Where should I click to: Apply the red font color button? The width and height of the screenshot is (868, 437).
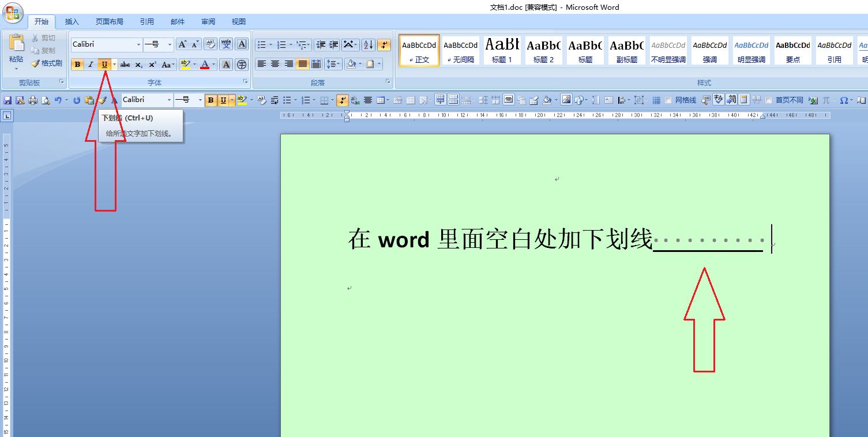(204, 64)
